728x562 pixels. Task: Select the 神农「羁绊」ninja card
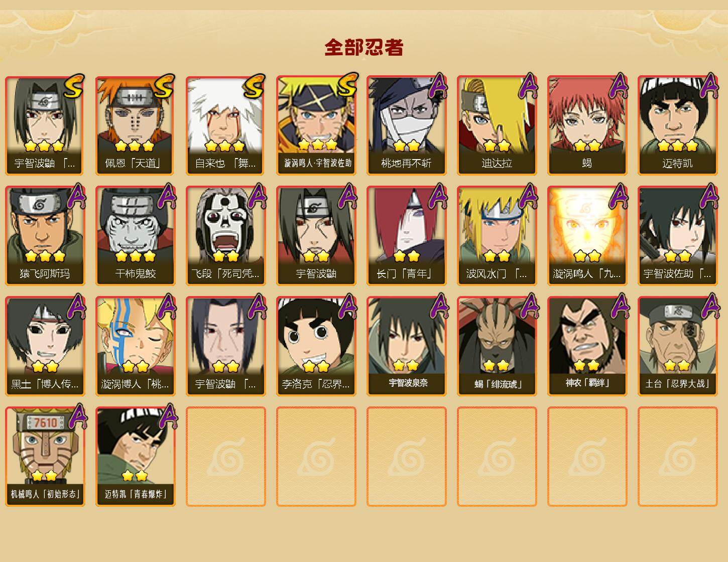coord(587,346)
